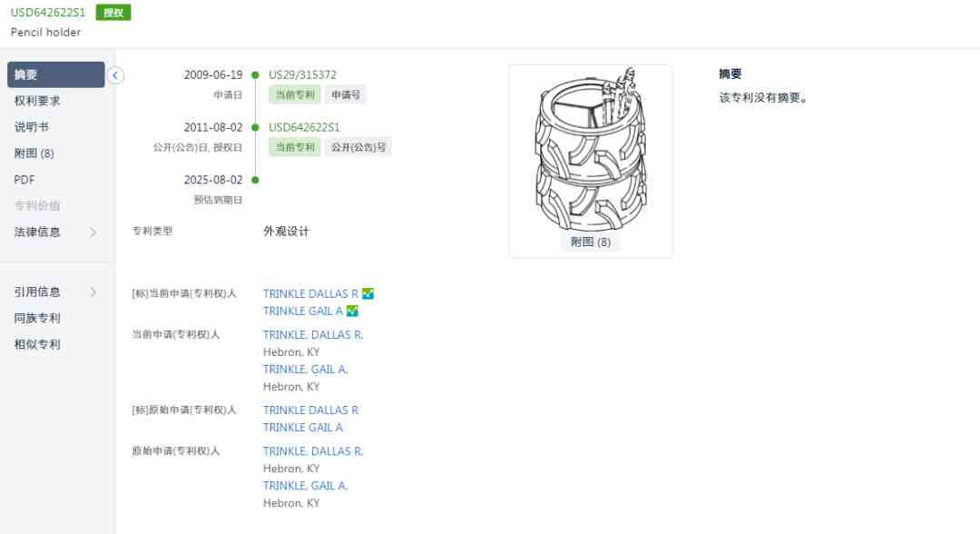Click the 2025-08-02 timeline dot
Screen dimensions: 980x534
click(x=255, y=180)
